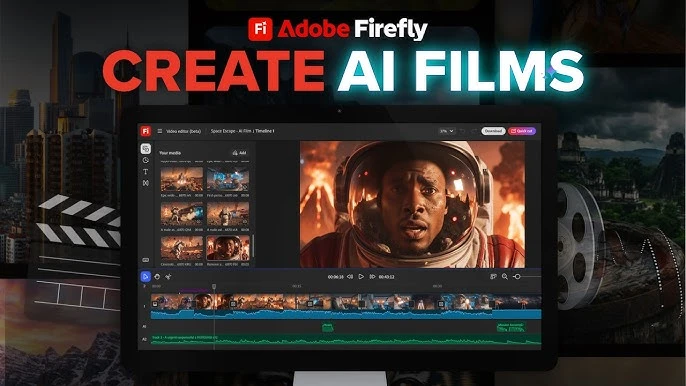Click the Video editor (beta) title
The width and height of the screenshot is (686, 386).
pyautogui.click(x=184, y=131)
